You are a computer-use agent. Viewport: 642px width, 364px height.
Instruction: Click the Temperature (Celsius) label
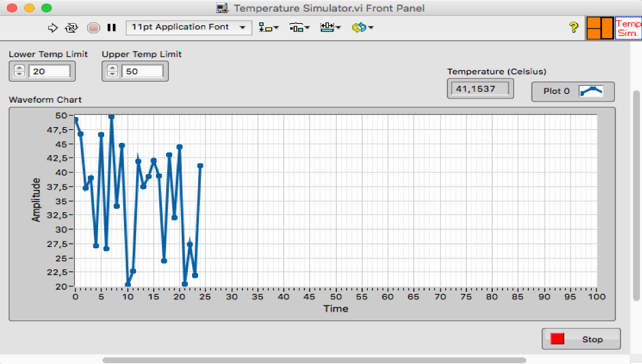[x=497, y=71]
